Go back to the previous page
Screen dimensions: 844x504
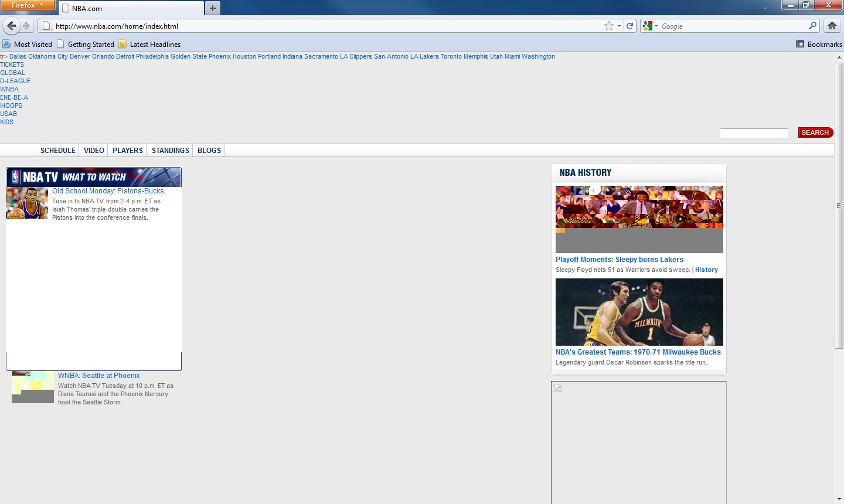pyautogui.click(x=11, y=26)
